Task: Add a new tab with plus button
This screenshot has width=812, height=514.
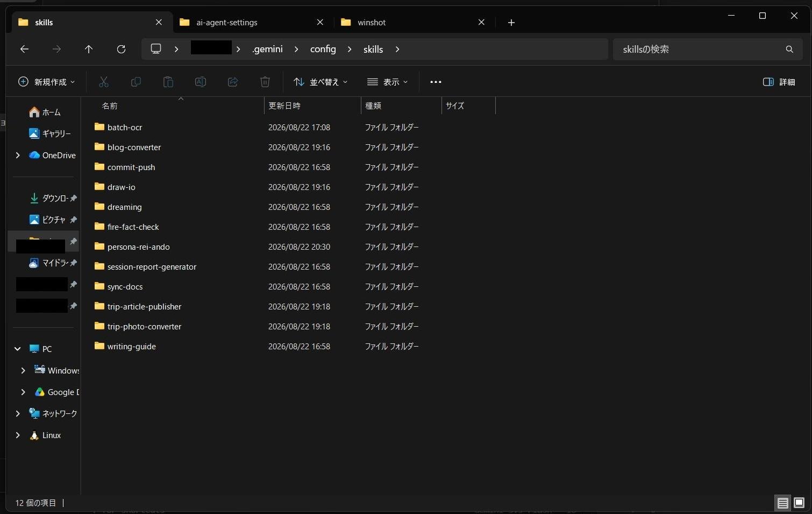Action: click(511, 22)
